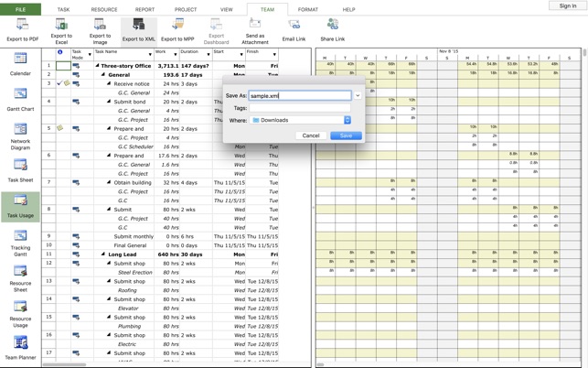Collapse the Obtain building task

(x=109, y=182)
